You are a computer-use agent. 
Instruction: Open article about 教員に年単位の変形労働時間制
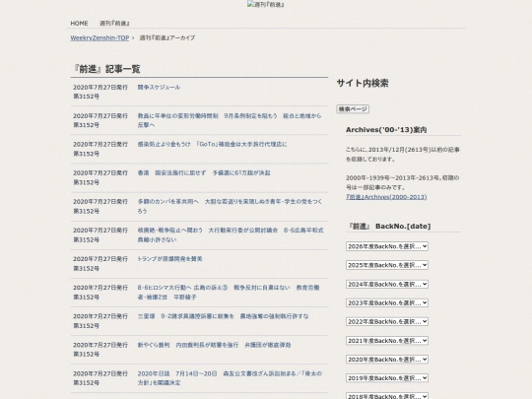tap(230, 120)
